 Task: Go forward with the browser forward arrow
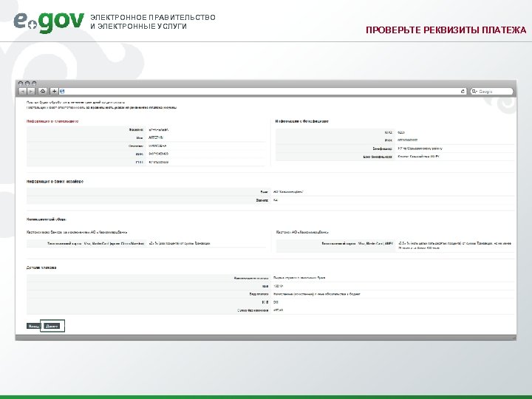click(31, 92)
